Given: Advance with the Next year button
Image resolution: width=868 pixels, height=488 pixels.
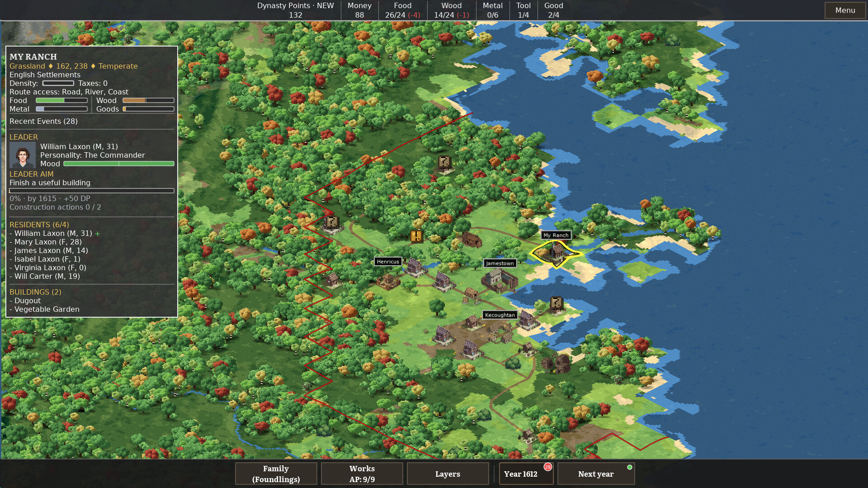Looking at the screenshot, I should [596, 474].
